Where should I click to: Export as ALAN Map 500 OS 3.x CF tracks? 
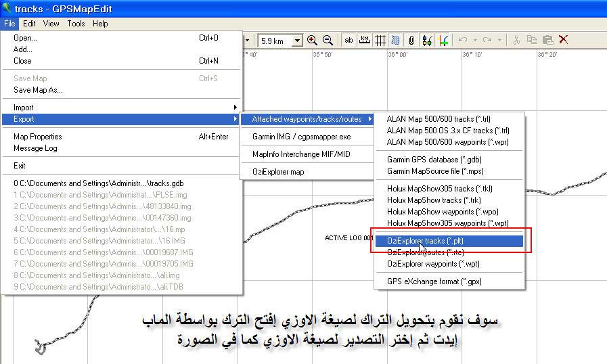(449, 131)
